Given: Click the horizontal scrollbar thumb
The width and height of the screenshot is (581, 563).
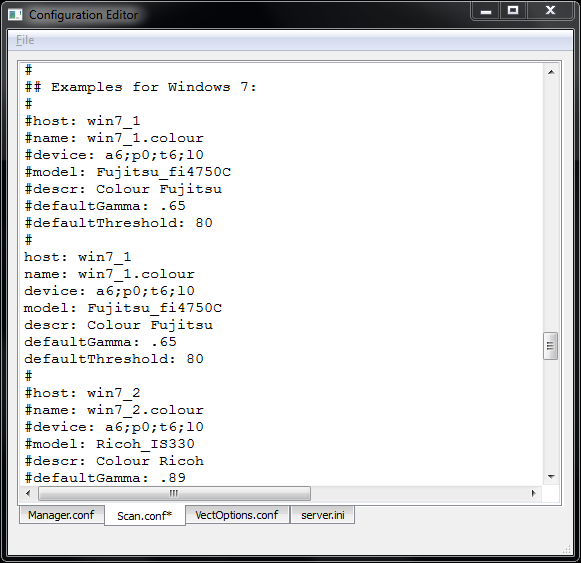Looking at the screenshot, I should pyautogui.click(x=174, y=493).
